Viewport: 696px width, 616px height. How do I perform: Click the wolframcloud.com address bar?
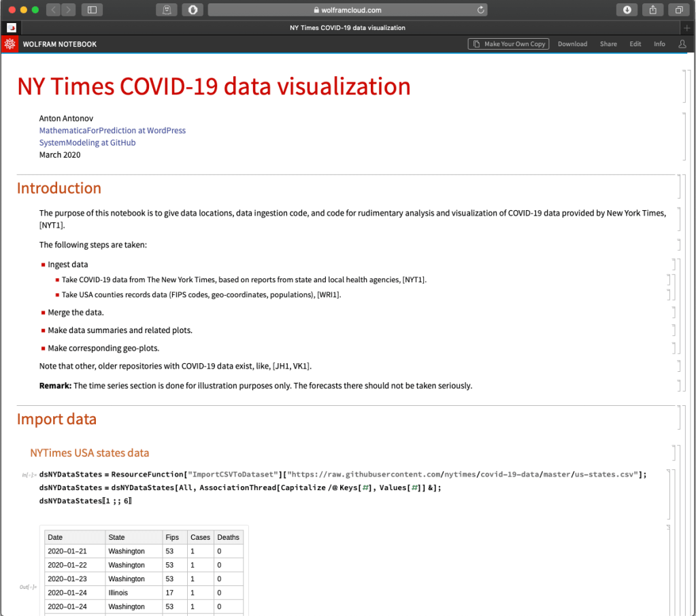pyautogui.click(x=348, y=10)
